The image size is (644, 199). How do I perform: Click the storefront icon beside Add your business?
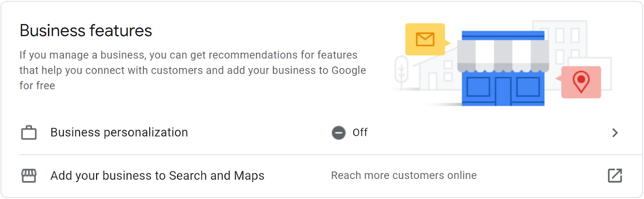29,176
